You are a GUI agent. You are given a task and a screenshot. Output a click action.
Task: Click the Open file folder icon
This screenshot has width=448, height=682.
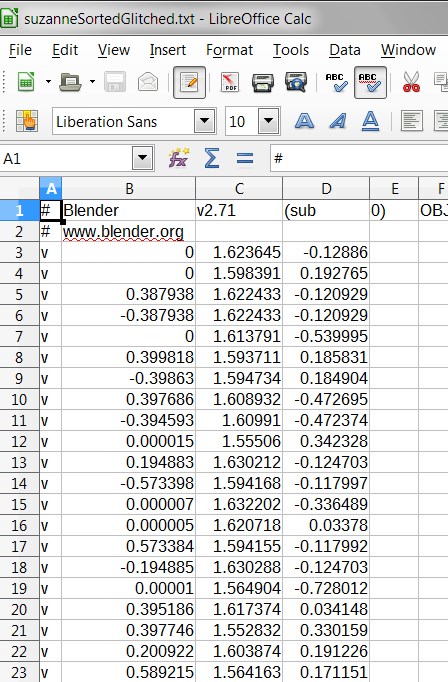70,82
